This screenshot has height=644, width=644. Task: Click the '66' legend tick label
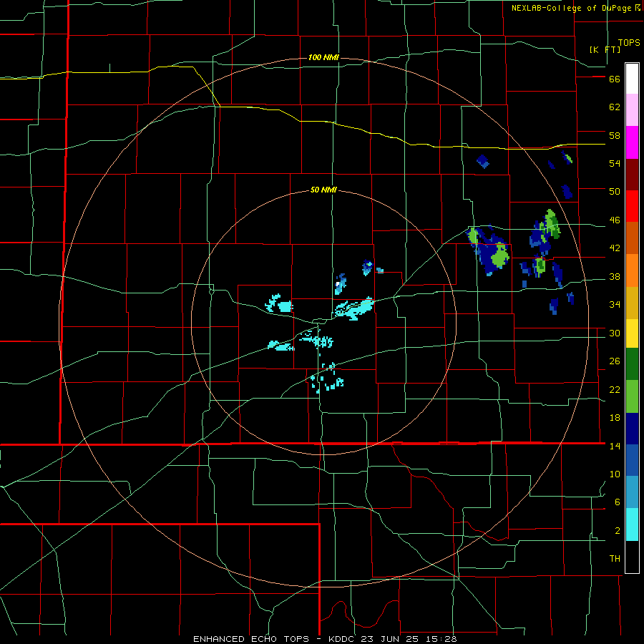pyautogui.click(x=615, y=79)
